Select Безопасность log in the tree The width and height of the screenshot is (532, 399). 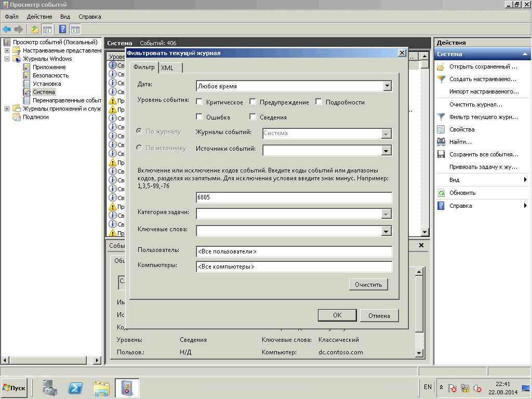tap(50, 75)
